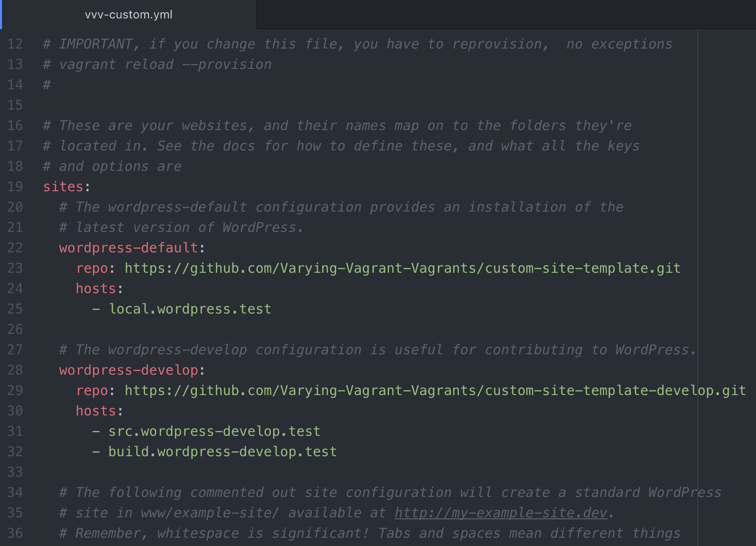This screenshot has width=756, height=546.
Task: Click the repo: key on line 29
Action: pos(92,390)
